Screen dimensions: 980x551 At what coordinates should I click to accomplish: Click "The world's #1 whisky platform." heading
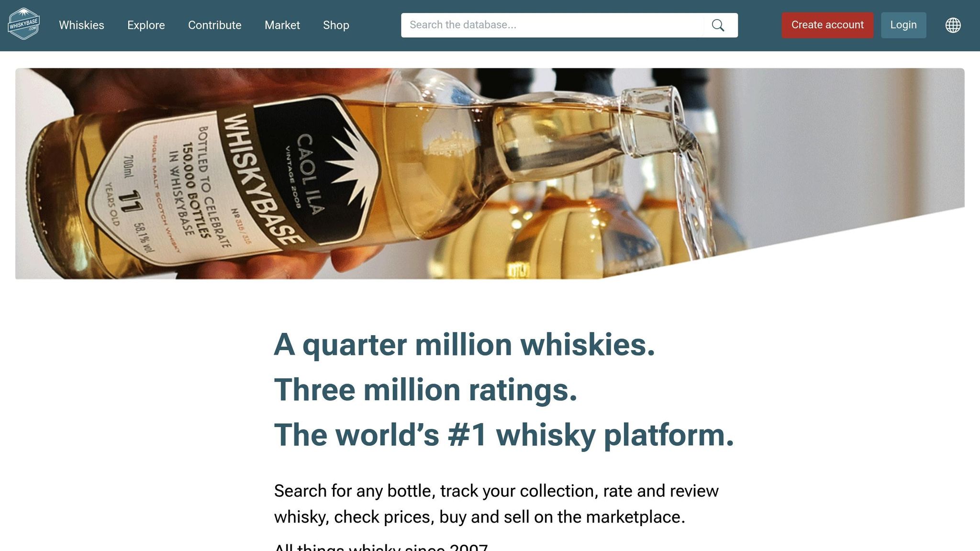(504, 435)
